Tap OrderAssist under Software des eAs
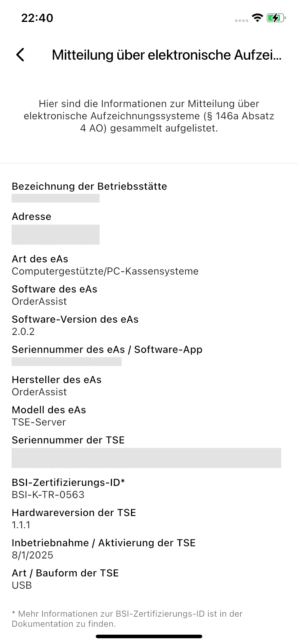This screenshot has height=644, width=298. (x=39, y=301)
